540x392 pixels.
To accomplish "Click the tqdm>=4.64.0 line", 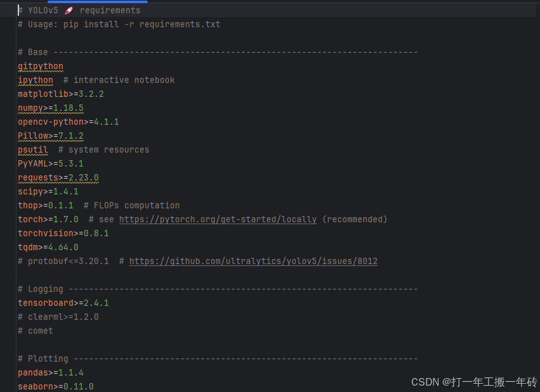I will [x=48, y=247].
